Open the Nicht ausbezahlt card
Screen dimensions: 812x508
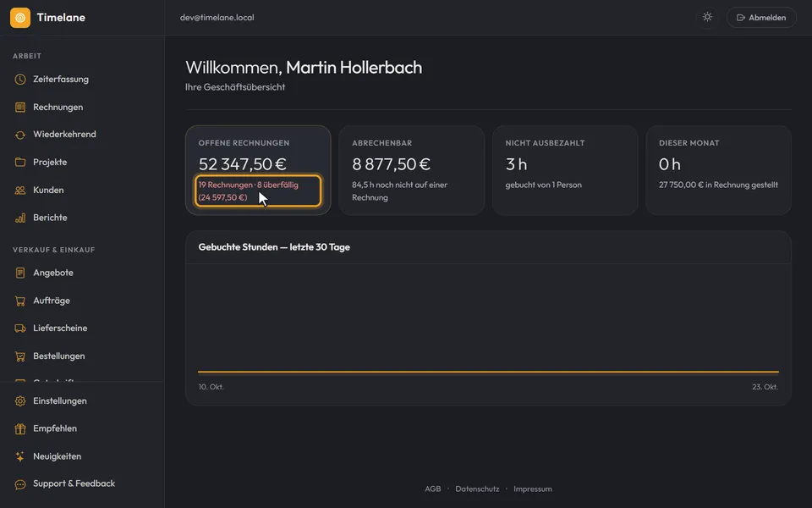click(565, 170)
